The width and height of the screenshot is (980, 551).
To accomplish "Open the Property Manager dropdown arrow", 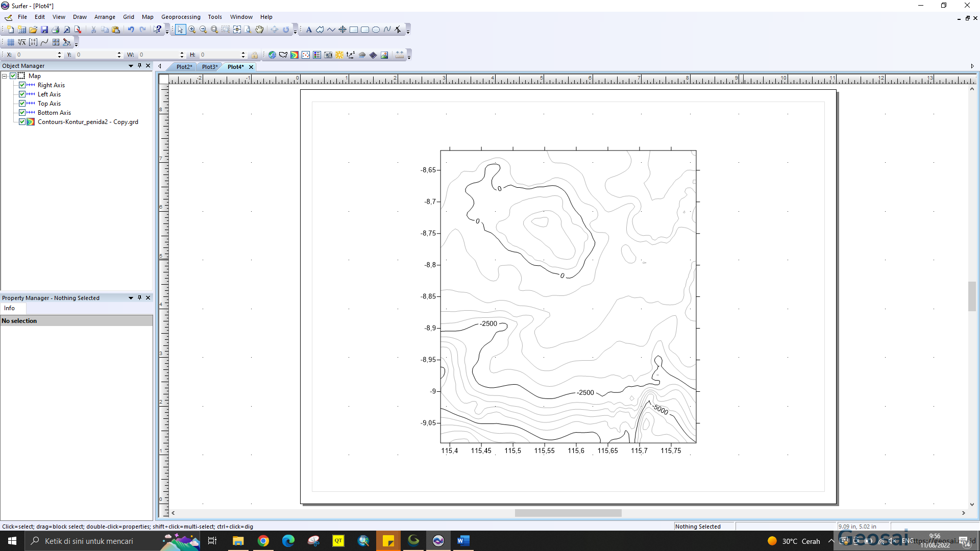I will click(131, 297).
